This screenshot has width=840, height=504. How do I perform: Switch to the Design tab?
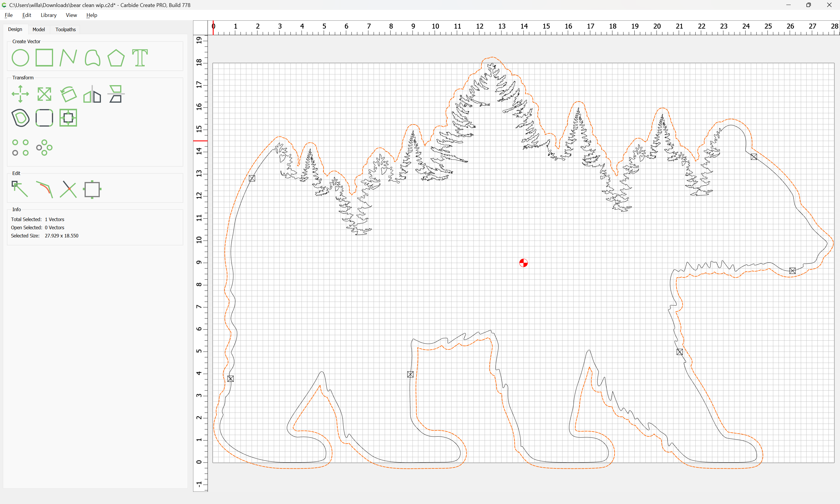click(x=15, y=29)
